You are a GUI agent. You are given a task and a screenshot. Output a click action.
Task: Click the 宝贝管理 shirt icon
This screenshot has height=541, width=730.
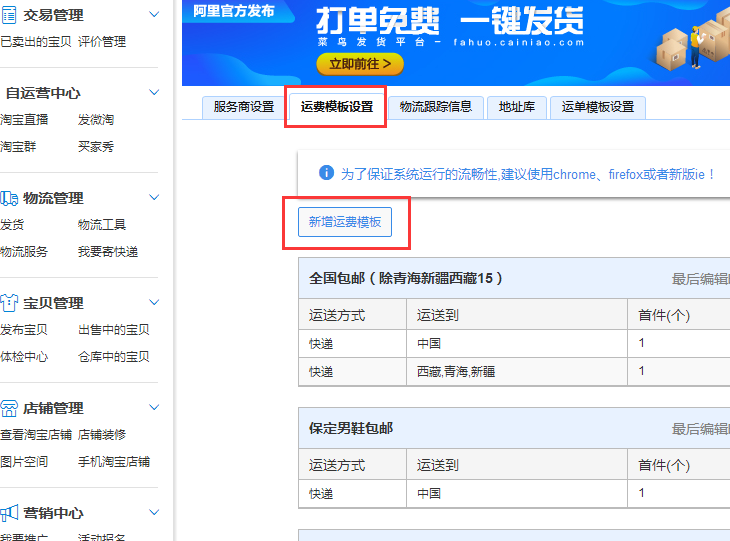point(9,303)
